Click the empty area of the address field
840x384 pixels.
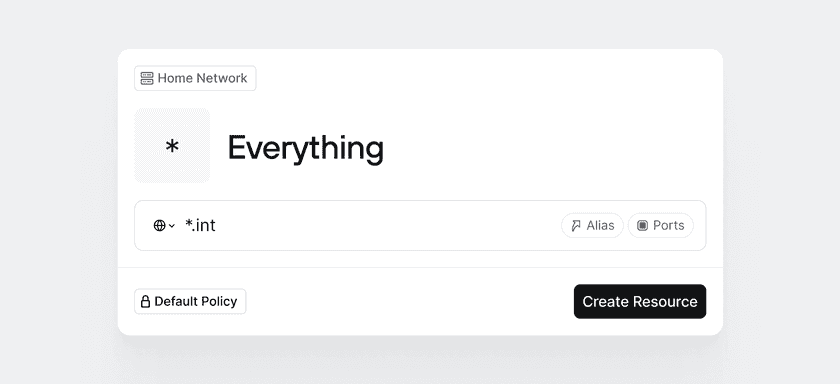pos(386,225)
